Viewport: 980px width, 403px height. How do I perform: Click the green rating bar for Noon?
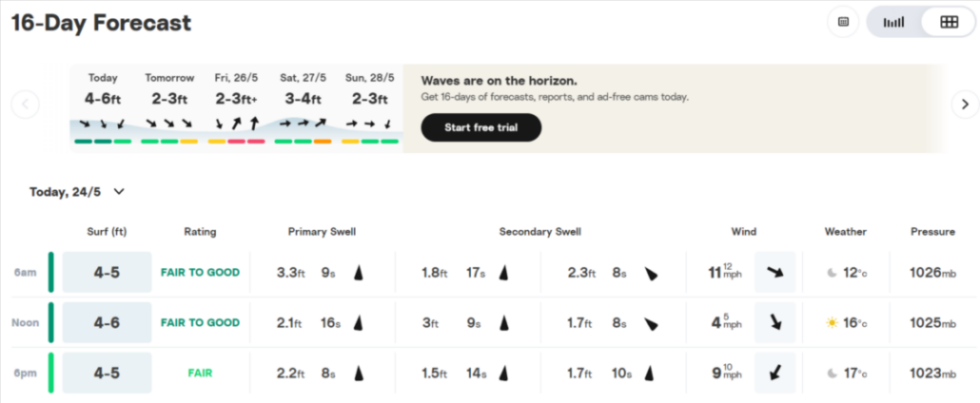51,322
